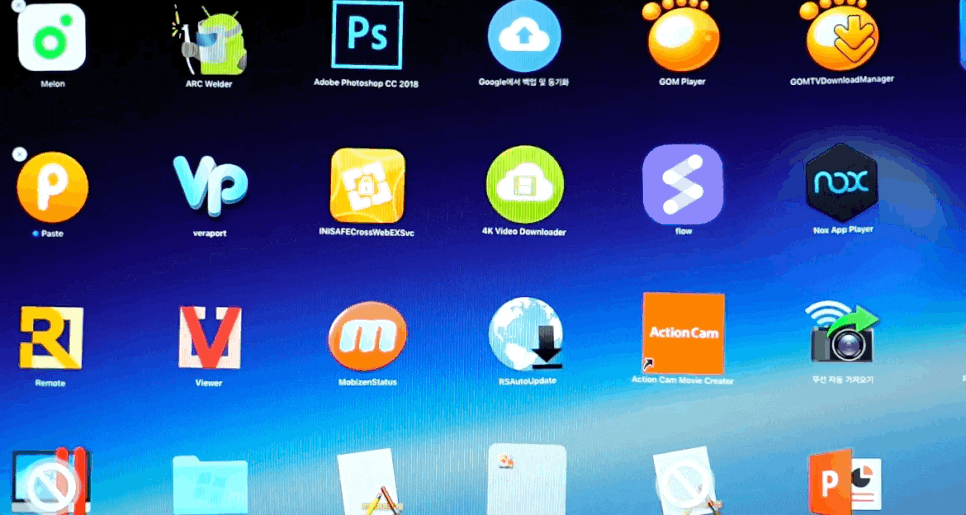Open Google backup and sync app
966x515 pixels.
click(x=524, y=36)
